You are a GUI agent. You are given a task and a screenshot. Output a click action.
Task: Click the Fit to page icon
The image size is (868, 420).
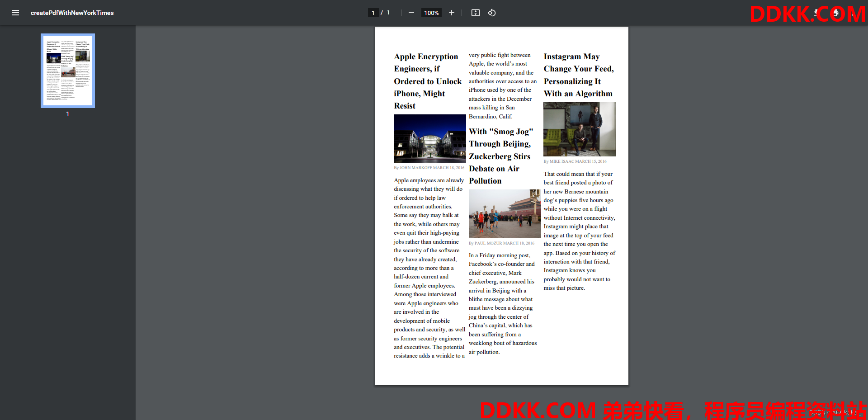[x=476, y=13]
